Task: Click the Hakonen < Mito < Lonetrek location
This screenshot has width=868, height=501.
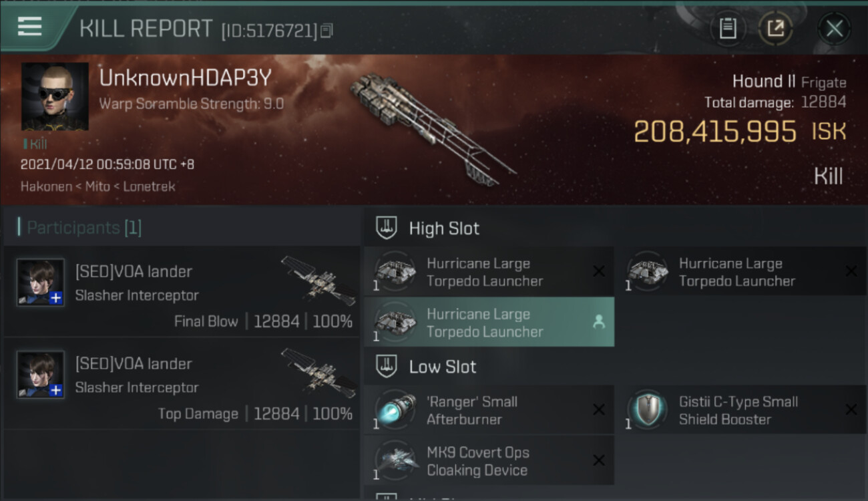Action: (97, 186)
